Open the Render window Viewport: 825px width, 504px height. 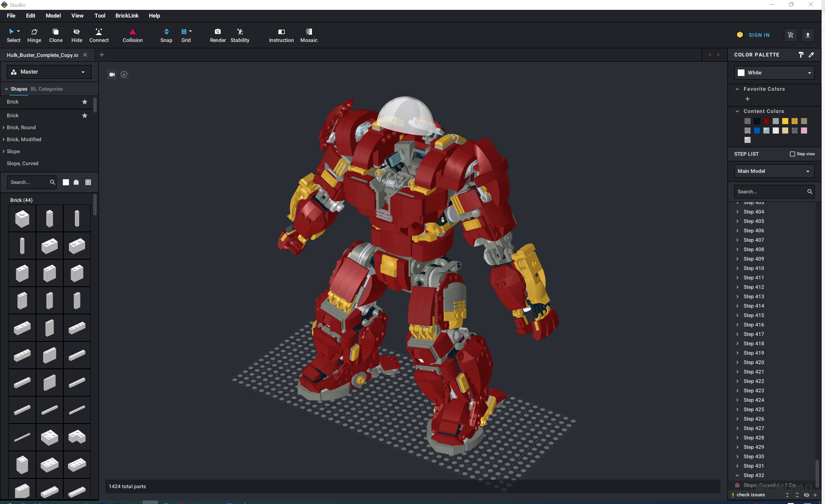[x=218, y=35]
